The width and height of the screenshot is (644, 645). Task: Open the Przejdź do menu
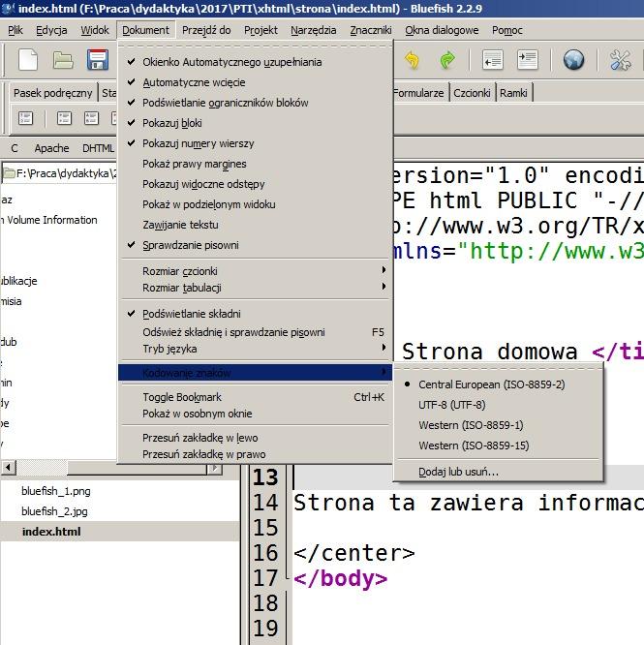pyautogui.click(x=206, y=30)
